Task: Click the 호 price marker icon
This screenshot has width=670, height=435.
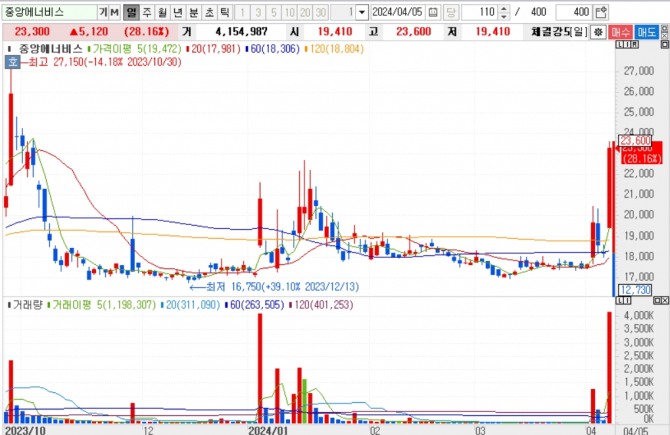Action: pos(13,62)
